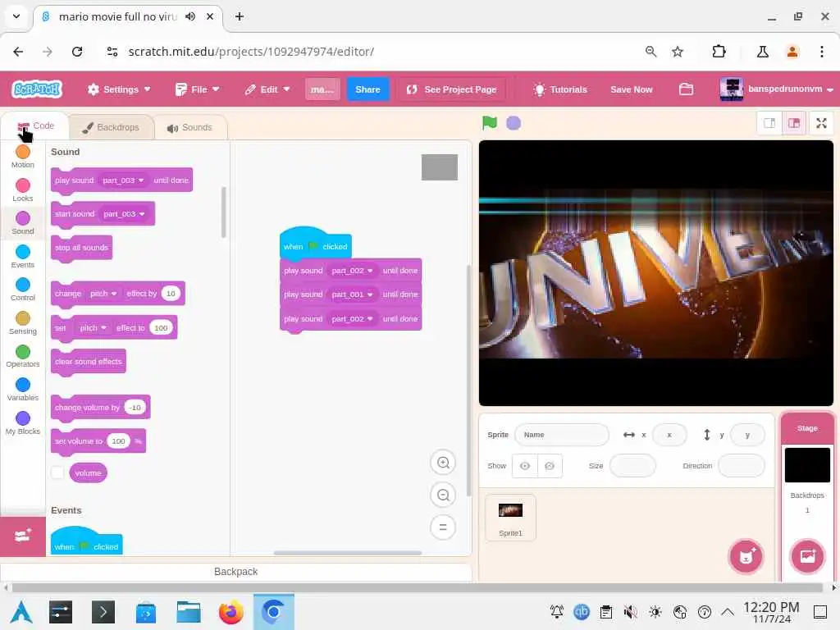
Task: Open the Backpack panel
Action: [235, 572]
